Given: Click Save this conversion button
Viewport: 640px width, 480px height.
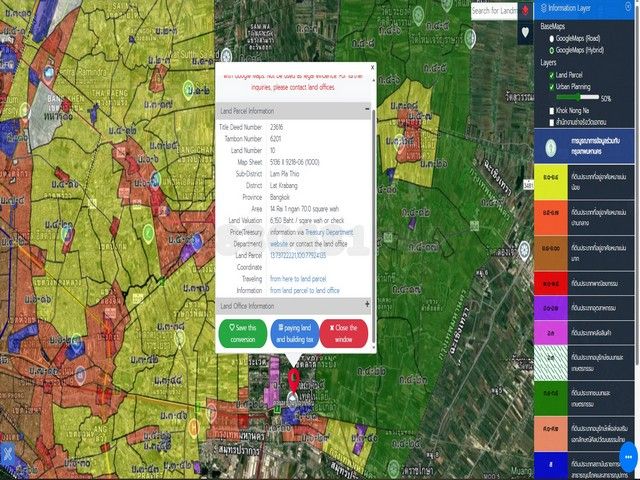Looking at the screenshot, I should coord(241,333).
